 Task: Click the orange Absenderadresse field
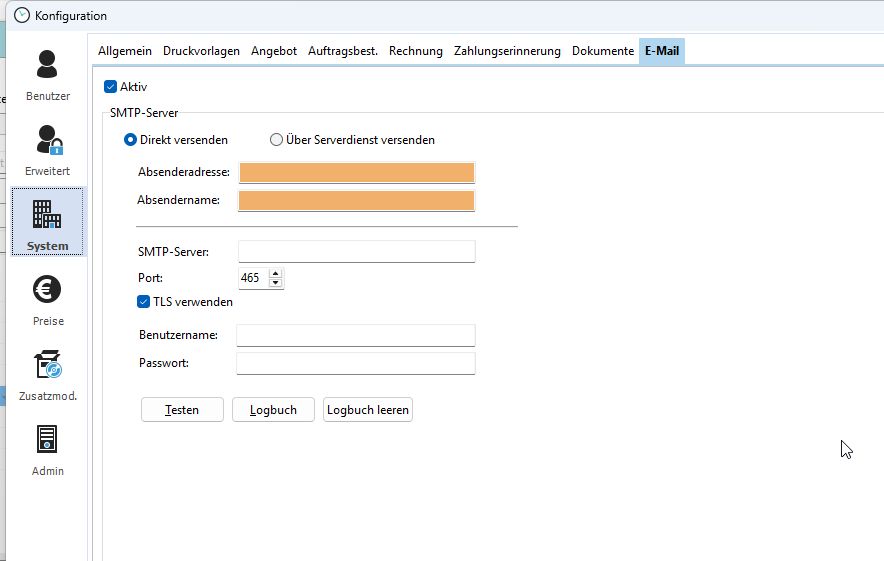click(x=356, y=173)
